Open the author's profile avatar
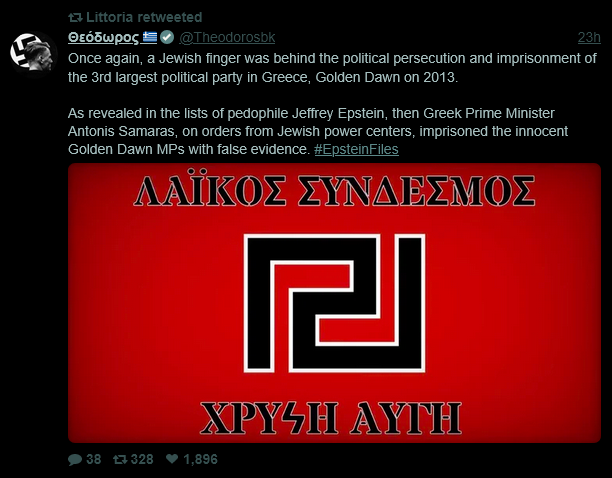Screen dimensions: 612x478 pyautogui.click(x=33, y=53)
